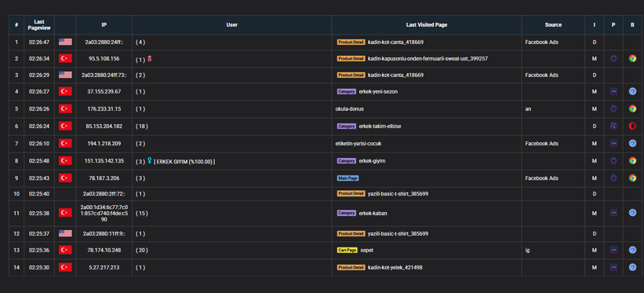The width and height of the screenshot is (644, 293).
Task: Open the kadin-kot-yelek_421498 page link
Action: pyautogui.click(x=395, y=268)
